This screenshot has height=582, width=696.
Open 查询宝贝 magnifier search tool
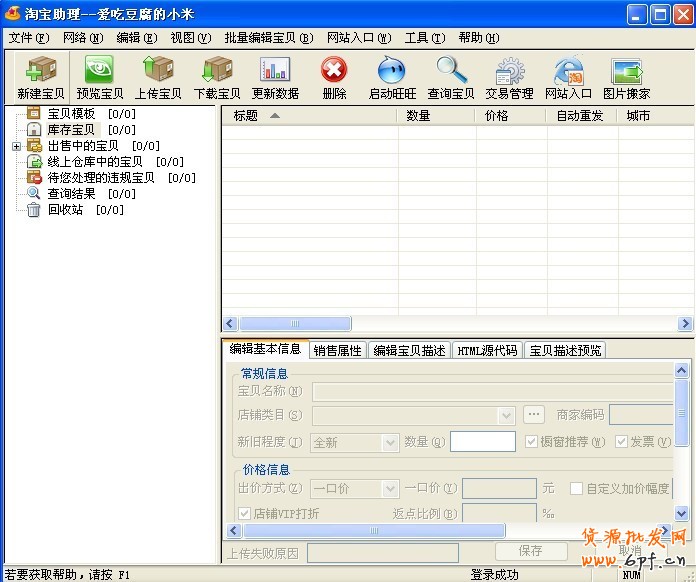pyautogui.click(x=451, y=71)
